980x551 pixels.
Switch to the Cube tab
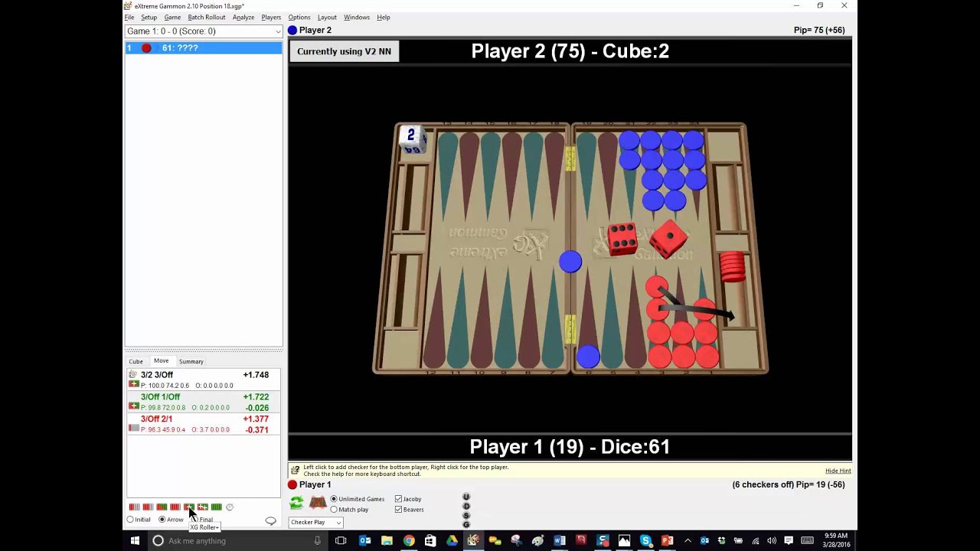click(x=136, y=361)
